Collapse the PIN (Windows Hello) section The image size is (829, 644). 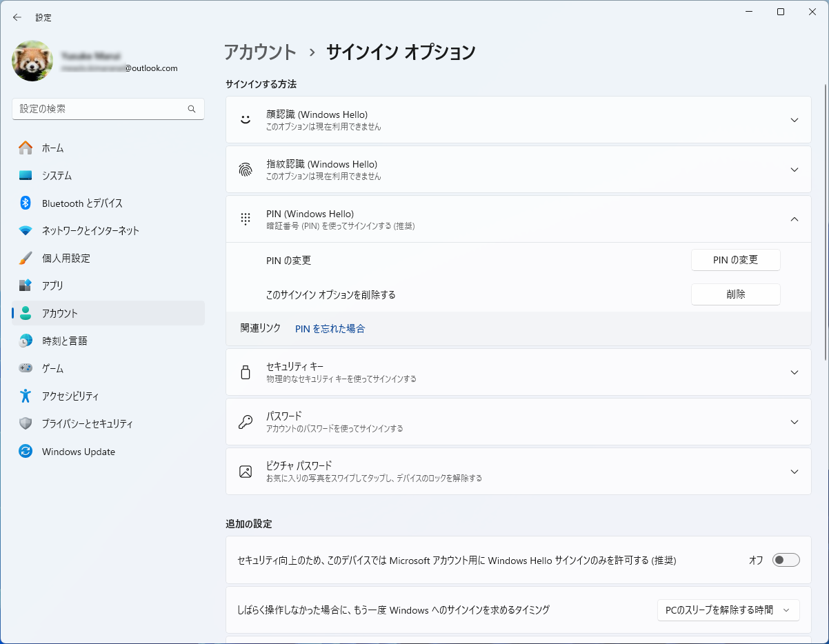point(794,219)
